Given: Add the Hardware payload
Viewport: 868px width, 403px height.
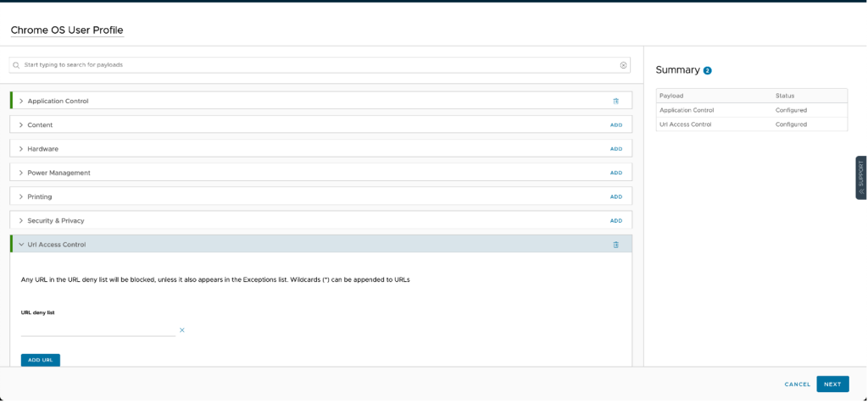Looking at the screenshot, I should pyautogui.click(x=616, y=149).
